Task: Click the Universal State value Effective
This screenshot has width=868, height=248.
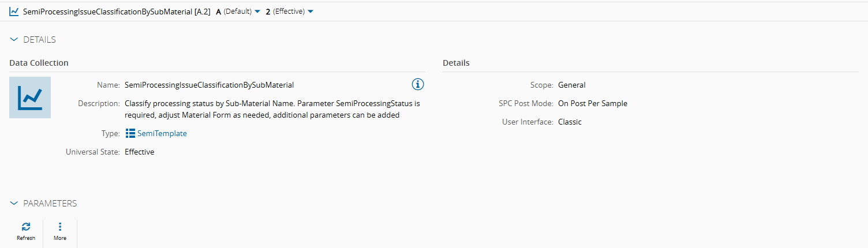Action: pos(140,152)
